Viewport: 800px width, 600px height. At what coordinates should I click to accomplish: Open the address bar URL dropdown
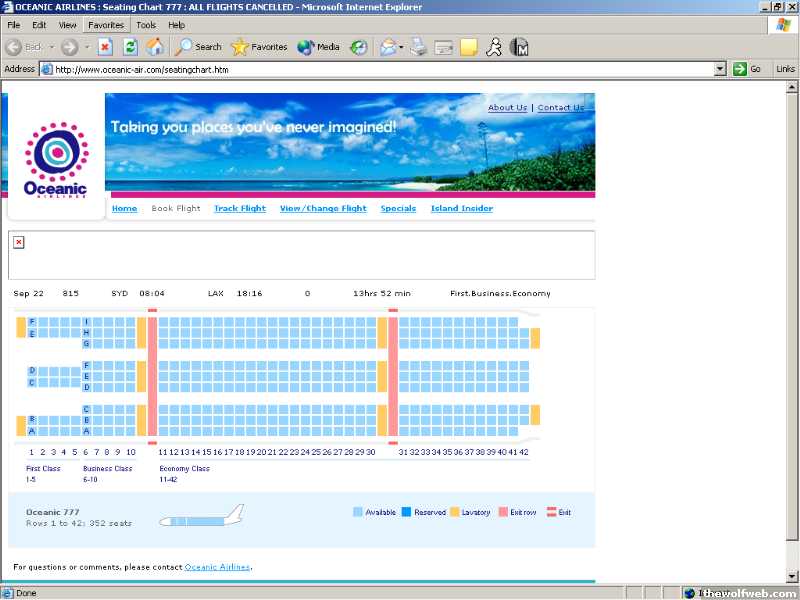coord(719,69)
